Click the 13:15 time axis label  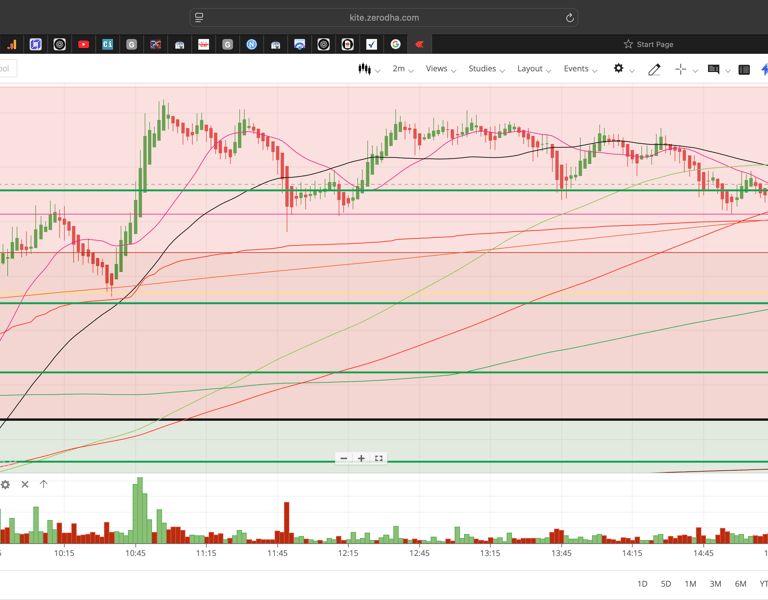point(490,553)
